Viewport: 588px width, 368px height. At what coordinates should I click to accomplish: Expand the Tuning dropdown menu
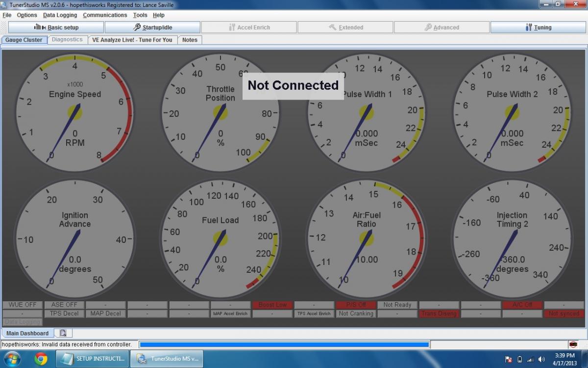click(538, 27)
